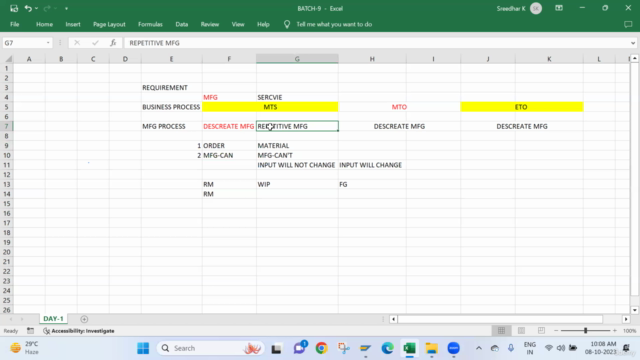This screenshot has height=360, width=640.
Task: Click macro recording icon in status bar
Action: [30, 331]
